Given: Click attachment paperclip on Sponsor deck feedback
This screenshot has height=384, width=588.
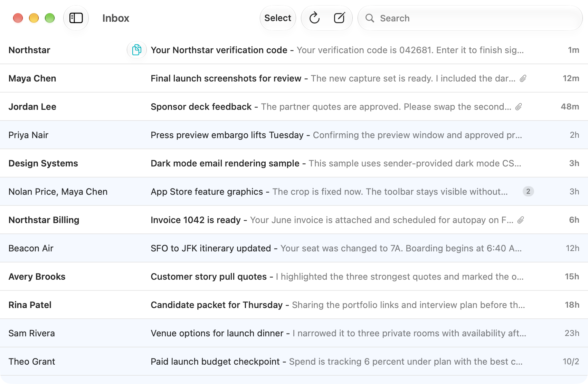Looking at the screenshot, I should coord(519,107).
